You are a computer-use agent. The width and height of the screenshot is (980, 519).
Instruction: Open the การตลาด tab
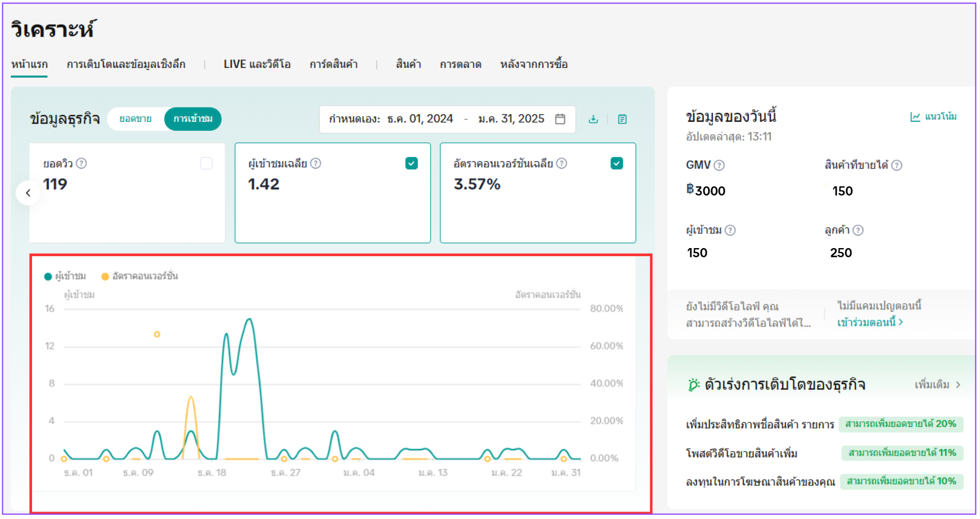tap(460, 64)
